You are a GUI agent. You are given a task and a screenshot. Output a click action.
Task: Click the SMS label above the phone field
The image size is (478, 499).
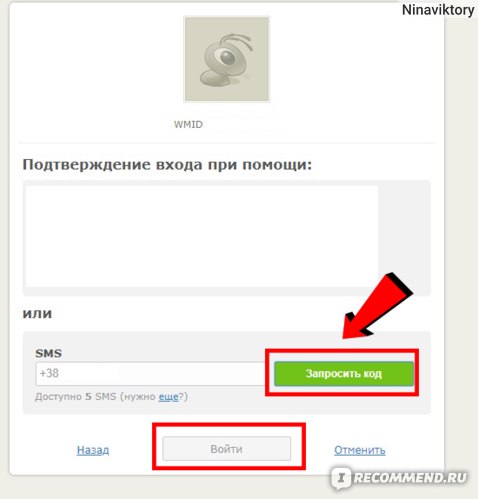coord(49,353)
